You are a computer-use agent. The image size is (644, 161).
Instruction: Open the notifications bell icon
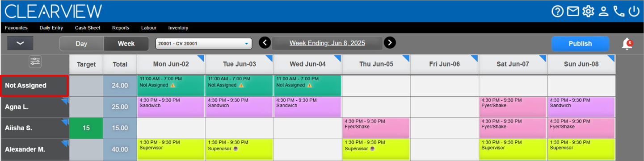point(627,44)
